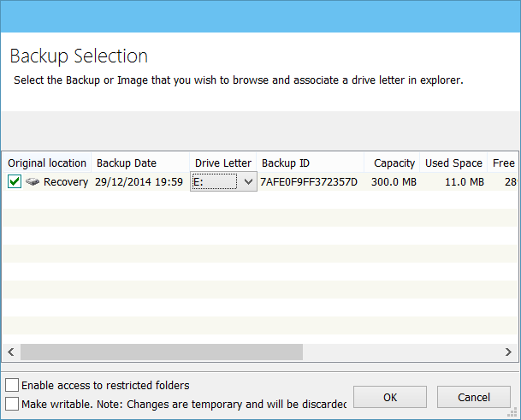Open the Drive Letter E: dropdown

click(x=248, y=182)
